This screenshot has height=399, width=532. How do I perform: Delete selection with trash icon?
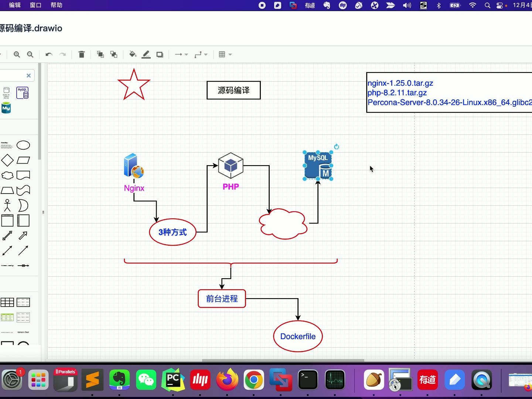(82, 54)
